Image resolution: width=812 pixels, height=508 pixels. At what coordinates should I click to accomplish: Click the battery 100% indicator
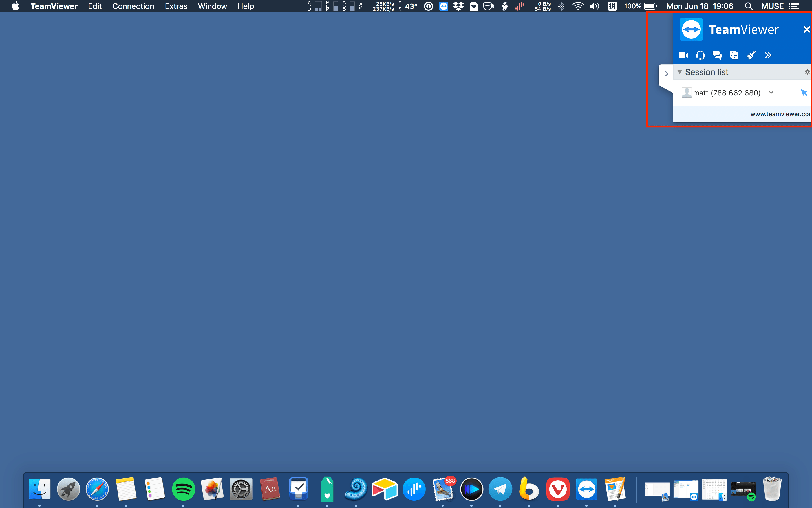640,6
